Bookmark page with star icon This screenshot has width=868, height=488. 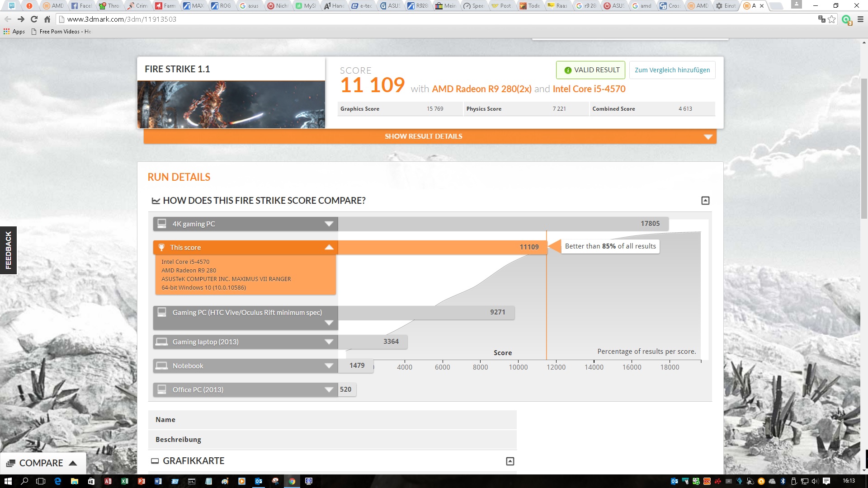(832, 19)
